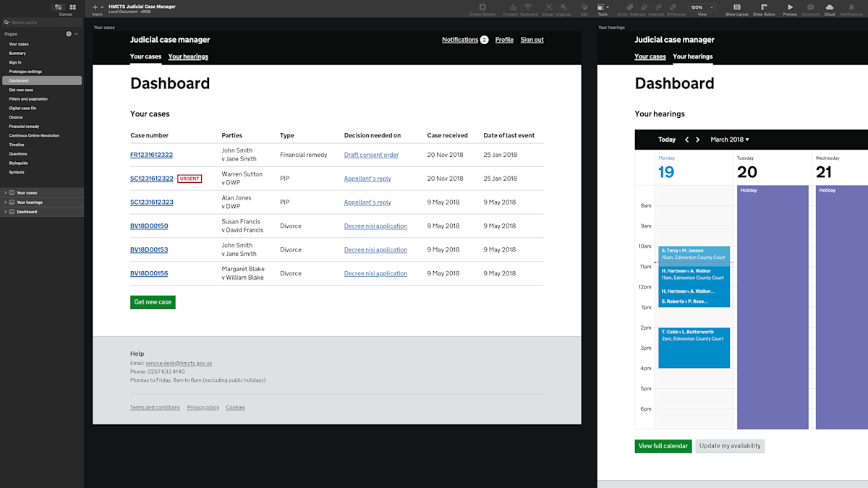Click the Show Layout icon
The image size is (868, 488).
coord(737,7)
